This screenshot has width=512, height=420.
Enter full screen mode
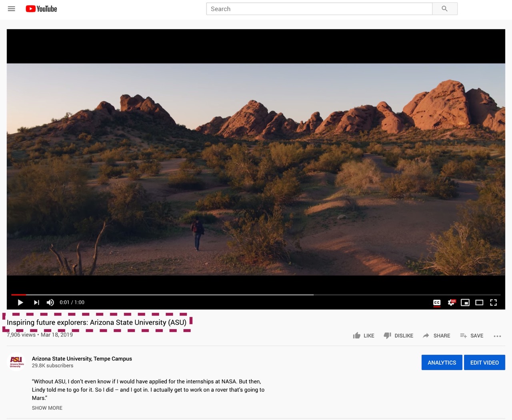click(494, 302)
